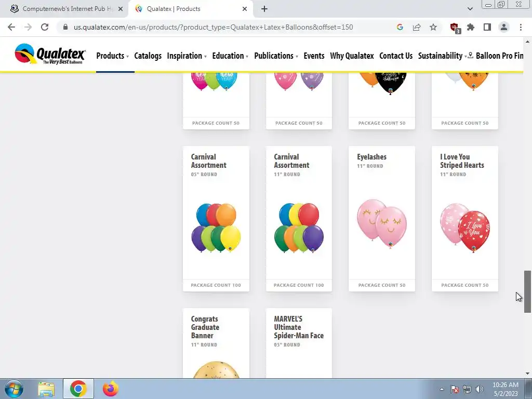Open the volume speaker icon
This screenshot has width=532, height=399.
(479, 389)
